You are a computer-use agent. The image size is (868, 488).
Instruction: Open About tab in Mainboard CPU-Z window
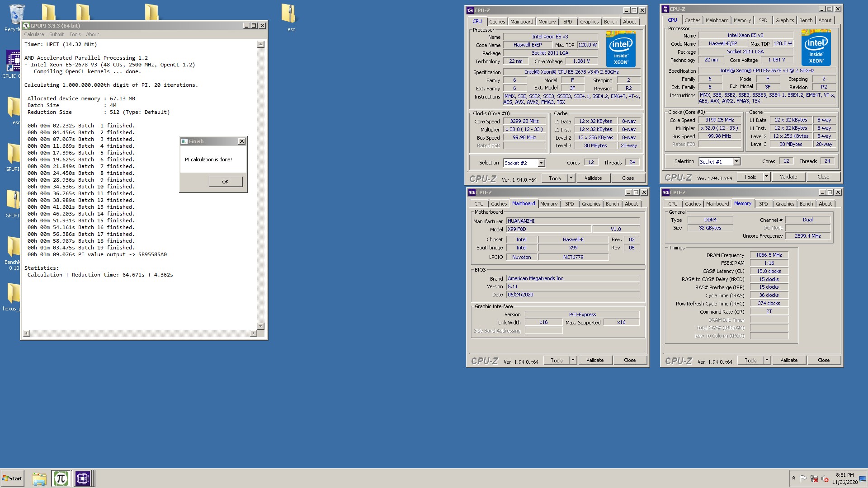[632, 204]
